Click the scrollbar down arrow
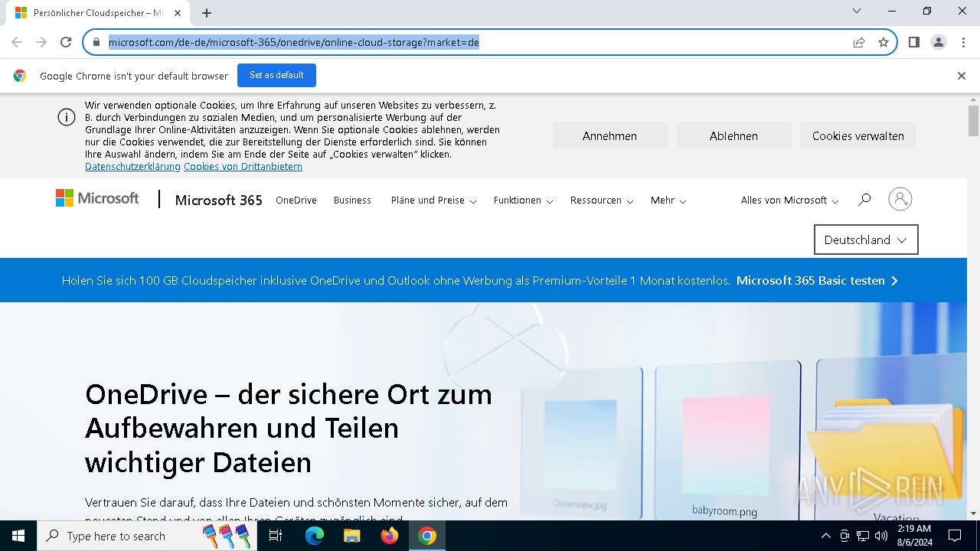Image resolution: width=980 pixels, height=551 pixels. tap(973, 514)
